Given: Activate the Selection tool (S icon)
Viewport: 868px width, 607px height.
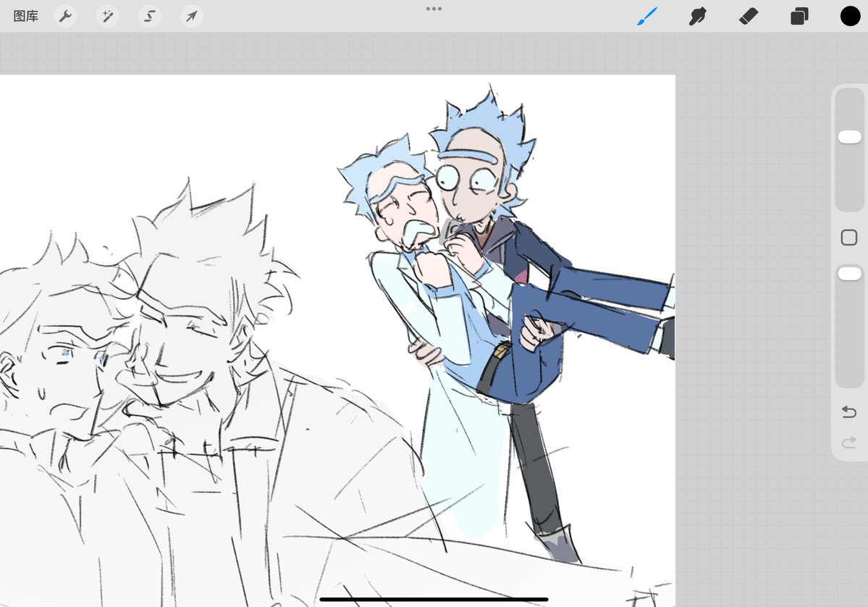Looking at the screenshot, I should [x=149, y=16].
